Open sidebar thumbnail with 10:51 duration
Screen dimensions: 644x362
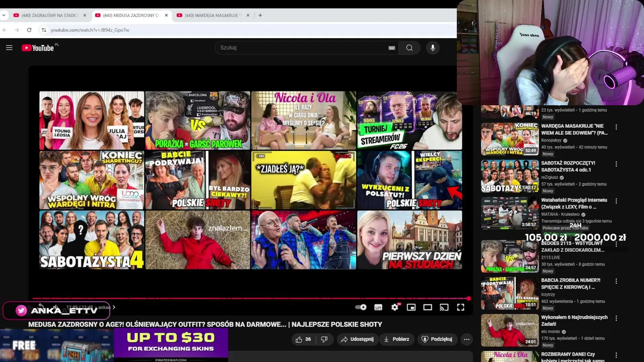(510, 293)
